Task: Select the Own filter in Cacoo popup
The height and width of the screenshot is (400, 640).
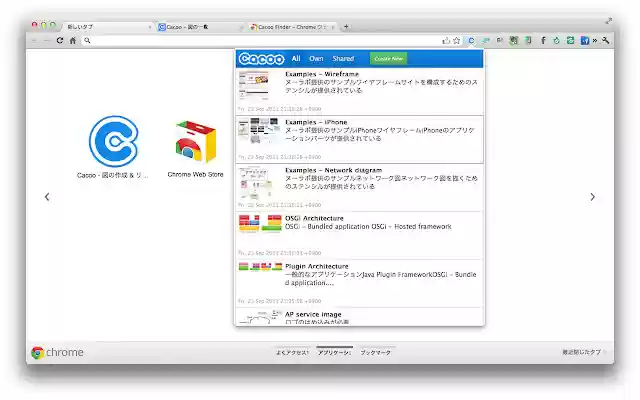Action: tap(316, 59)
